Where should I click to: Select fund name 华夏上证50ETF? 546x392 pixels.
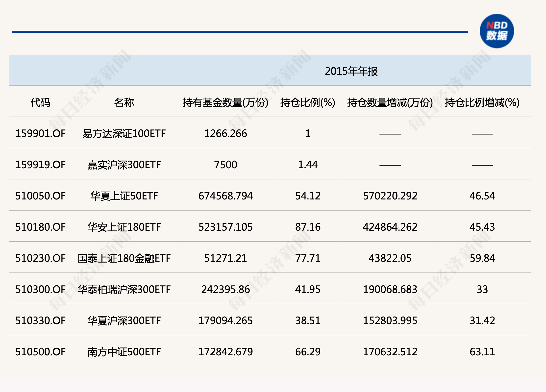[x=124, y=196]
